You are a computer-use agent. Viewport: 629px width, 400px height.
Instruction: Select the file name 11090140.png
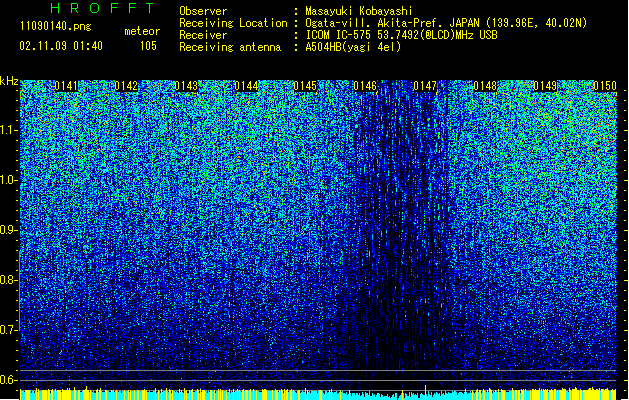(56, 26)
